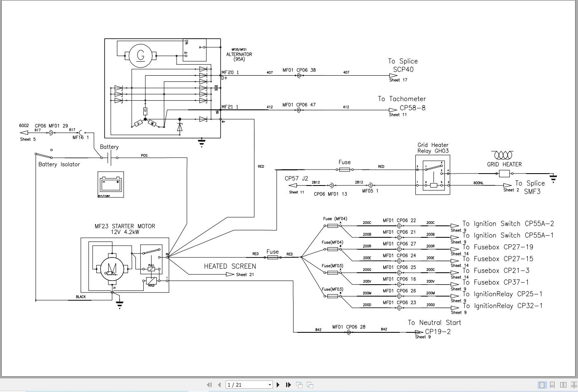
Task: Click the 'CP57 J2' label
Action: (296, 179)
